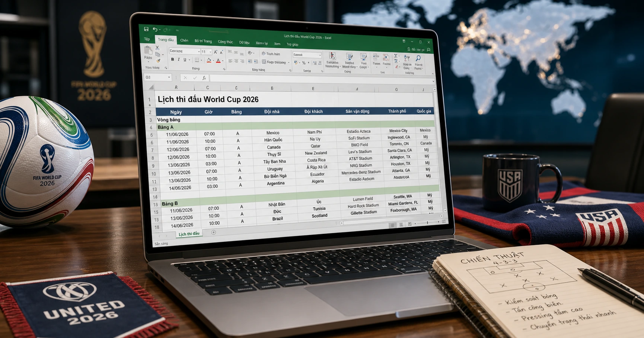Switch to the Bố trí Trang tab
This screenshot has width=644, height=338.
tap(203, 41)
